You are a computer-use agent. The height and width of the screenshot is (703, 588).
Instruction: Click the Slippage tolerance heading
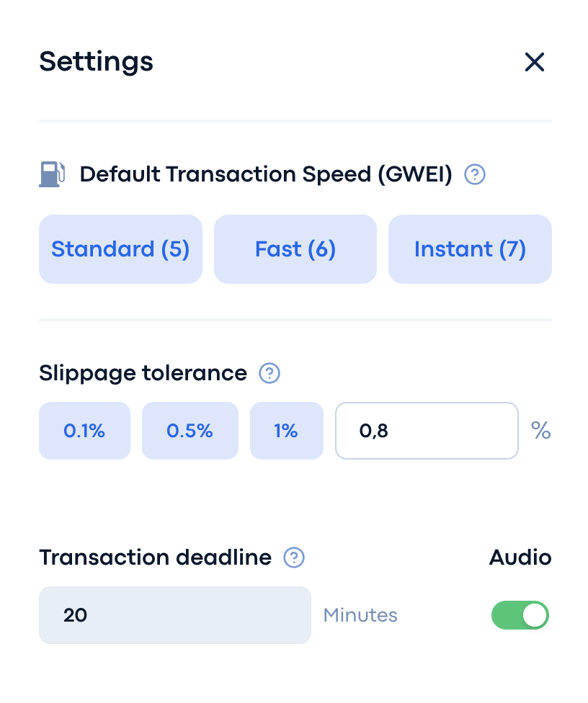point(143,373)
